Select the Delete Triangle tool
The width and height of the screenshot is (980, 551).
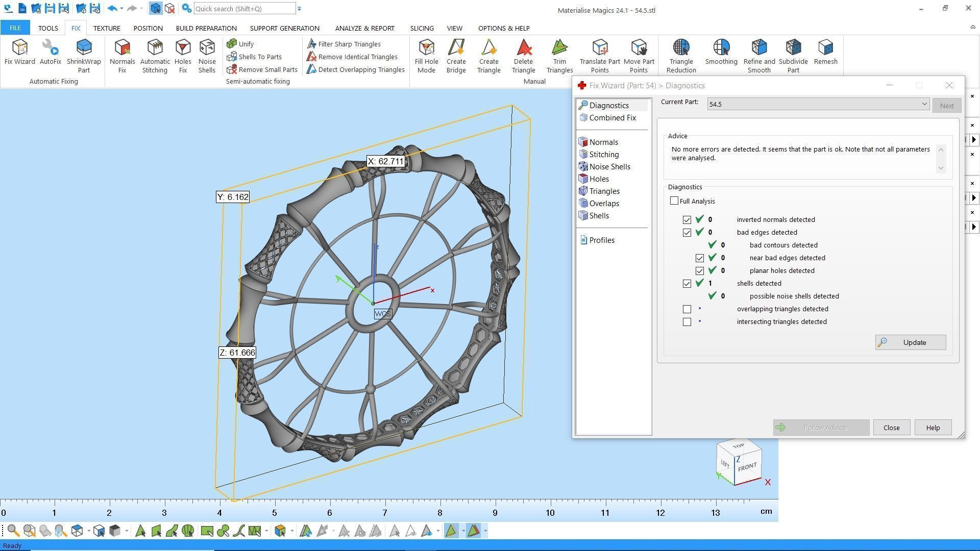coord(523,55)
